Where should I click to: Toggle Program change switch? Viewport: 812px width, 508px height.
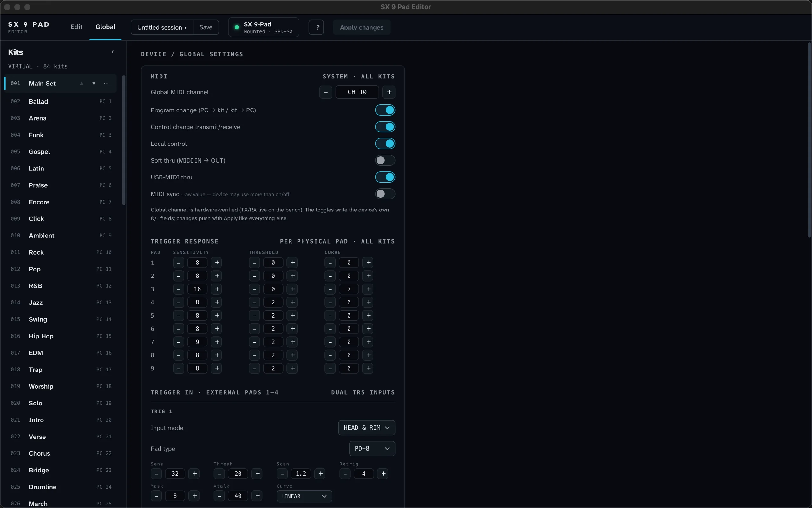click(385, 110)
